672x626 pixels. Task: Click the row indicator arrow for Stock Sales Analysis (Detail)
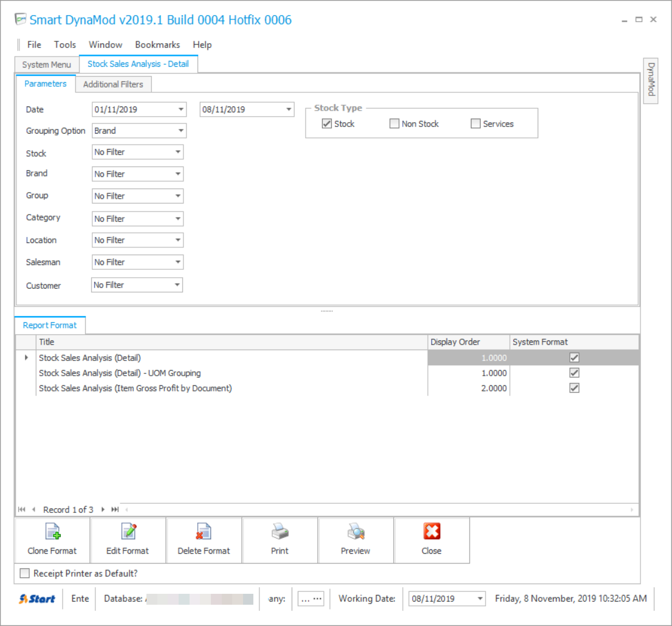(x=26, y=357)
